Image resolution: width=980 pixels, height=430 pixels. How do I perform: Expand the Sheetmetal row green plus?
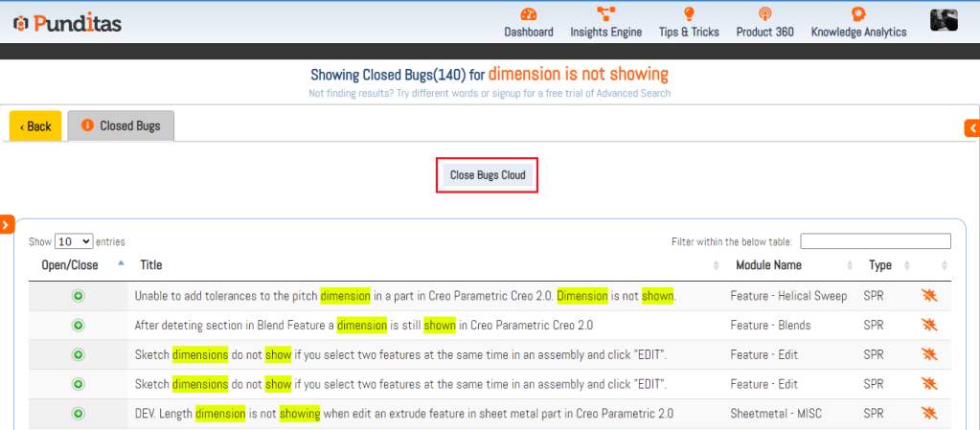click(79, 414)
